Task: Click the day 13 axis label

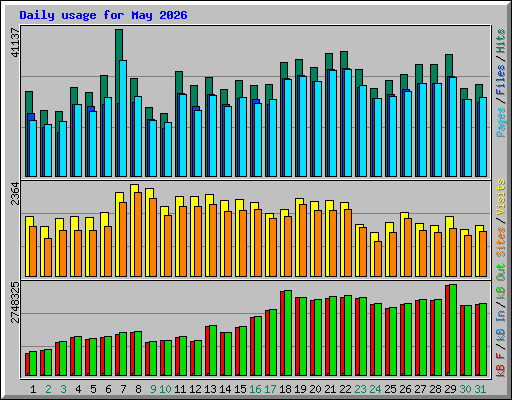Action: coord(210,389)
